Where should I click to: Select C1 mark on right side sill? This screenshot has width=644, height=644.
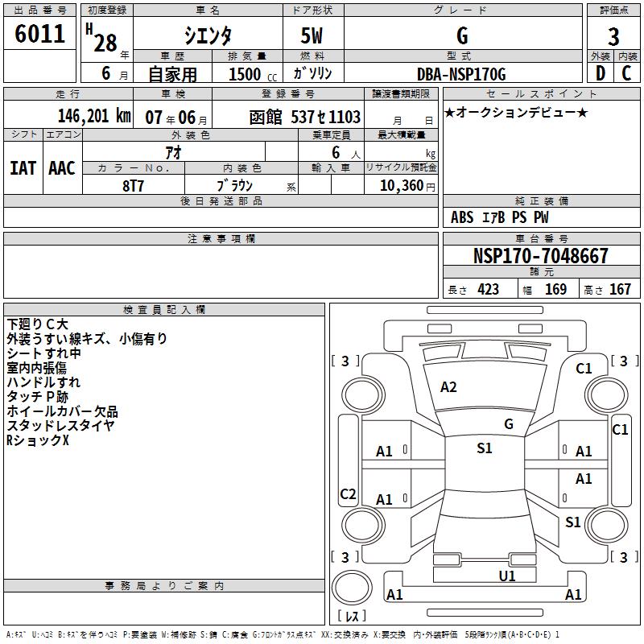point(620,430)
